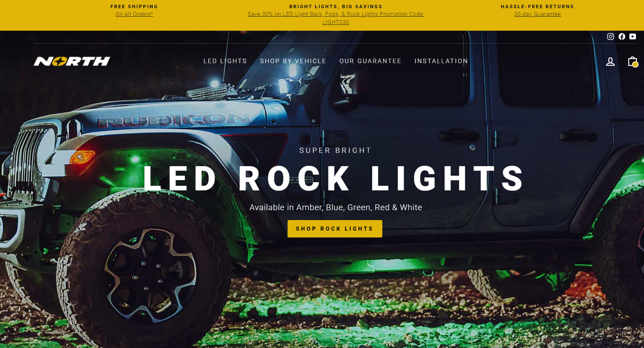
Task: Click the Hassle-Free Returns heading
Action: [537, 6]
